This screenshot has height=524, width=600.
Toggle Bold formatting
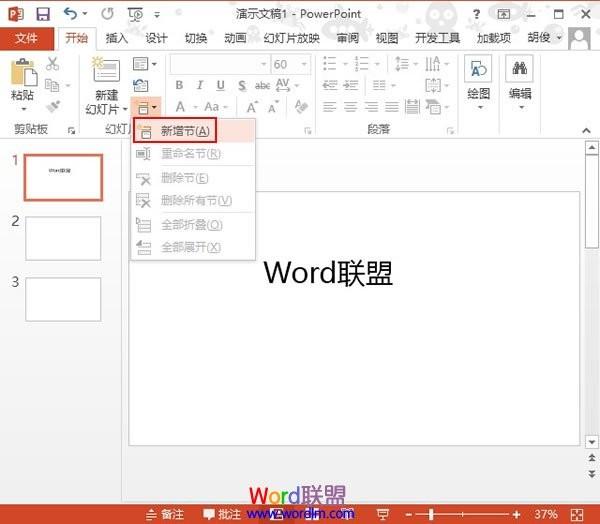point(179,85)
